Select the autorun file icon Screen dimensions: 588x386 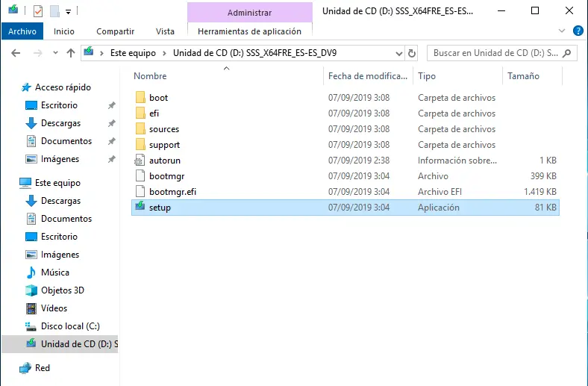[140, 161]
